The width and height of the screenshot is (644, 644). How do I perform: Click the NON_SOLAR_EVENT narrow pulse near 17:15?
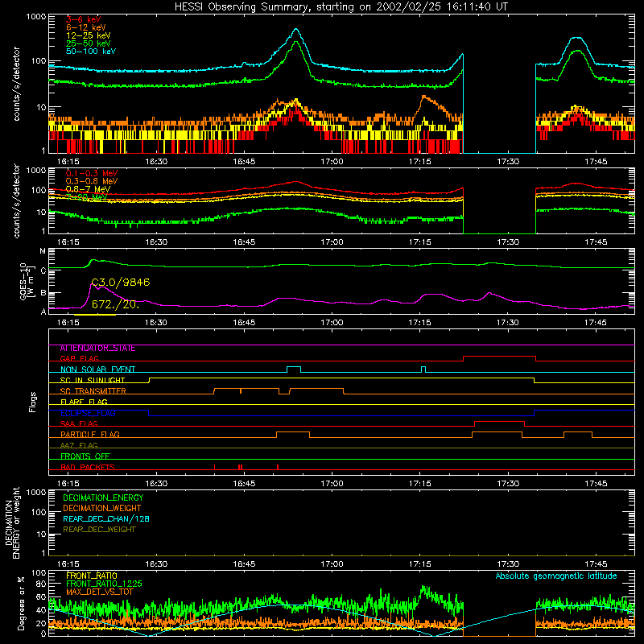pos(423,367)
